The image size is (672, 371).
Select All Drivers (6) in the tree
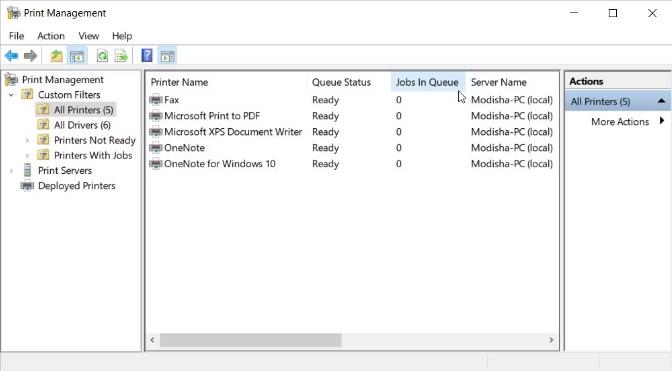(x=82, y=125)
